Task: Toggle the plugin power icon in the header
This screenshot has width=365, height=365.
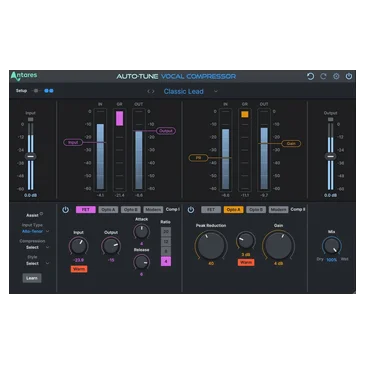Action: 349,76
